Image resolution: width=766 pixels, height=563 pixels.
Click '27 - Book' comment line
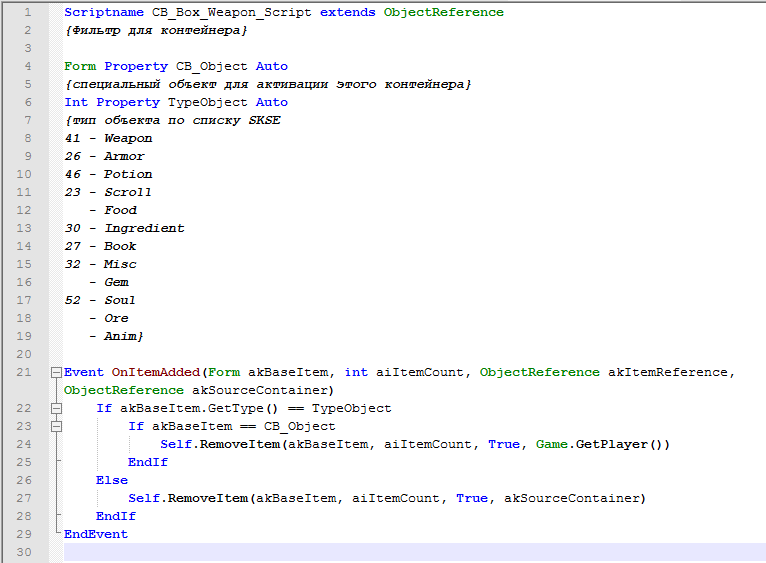point(100,246)
